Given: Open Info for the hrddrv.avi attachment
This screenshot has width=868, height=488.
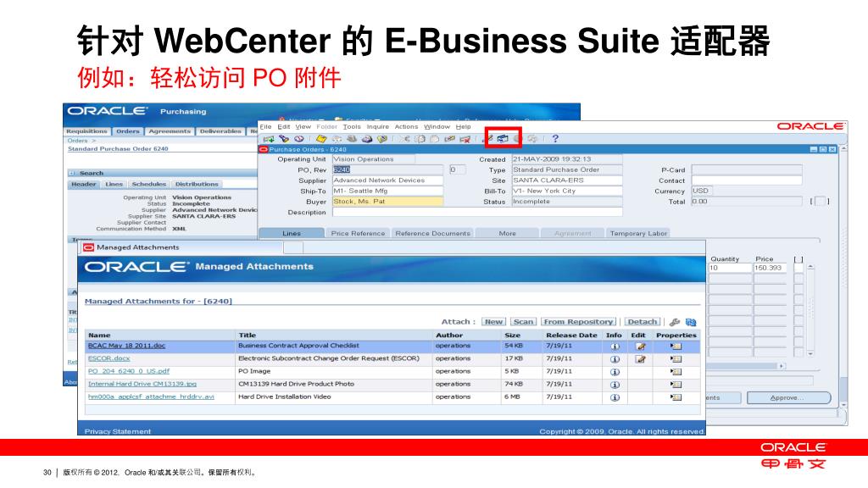Looking at the screenshot, I should pyautogui.click(x=615, y=397).
